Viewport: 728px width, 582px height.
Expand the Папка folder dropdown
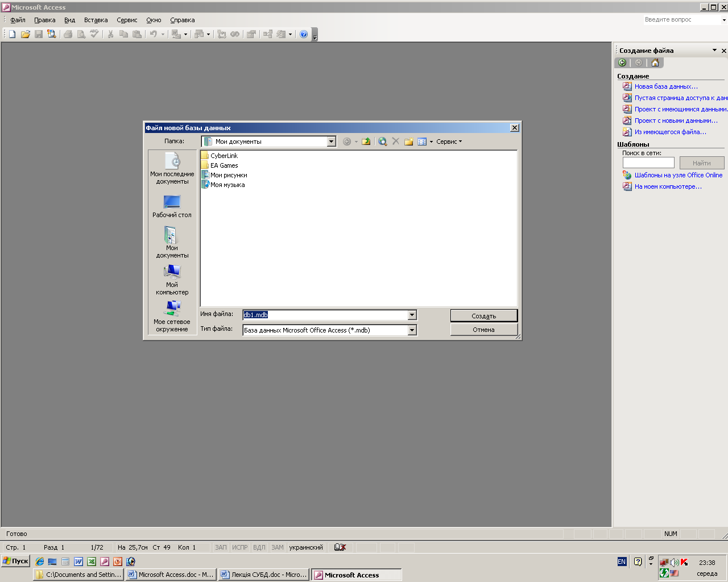(332, 142)
